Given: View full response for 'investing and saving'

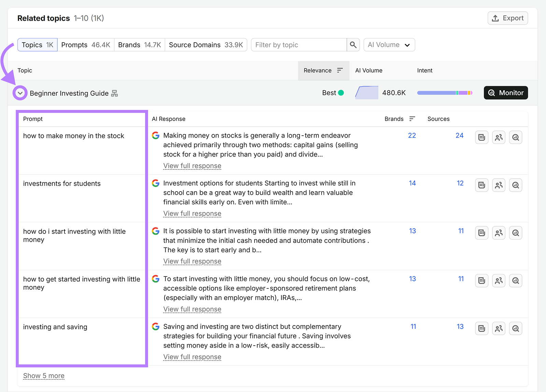Looking at the screenshot, I should coord(192,357).
